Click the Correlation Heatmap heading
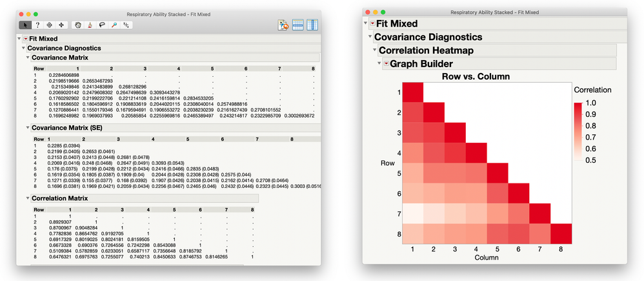 [426, 50]
